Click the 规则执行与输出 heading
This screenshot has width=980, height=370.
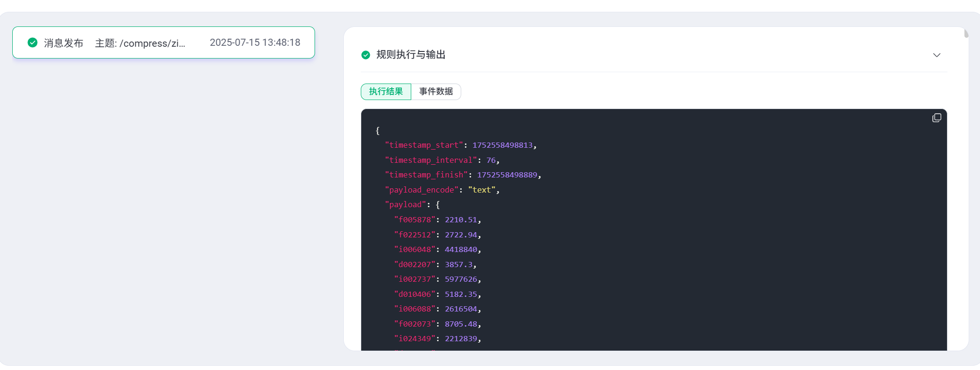411,55
